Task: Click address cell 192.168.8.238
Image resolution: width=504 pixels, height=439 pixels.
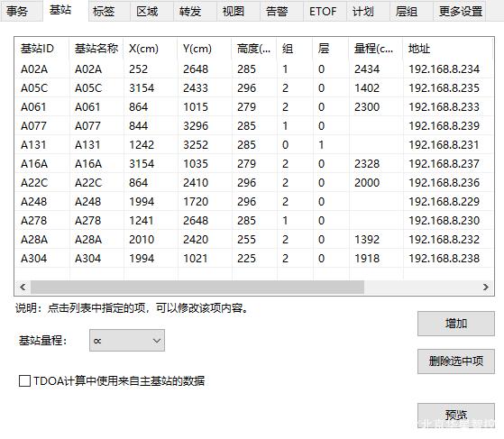Action: pos(444,259)
